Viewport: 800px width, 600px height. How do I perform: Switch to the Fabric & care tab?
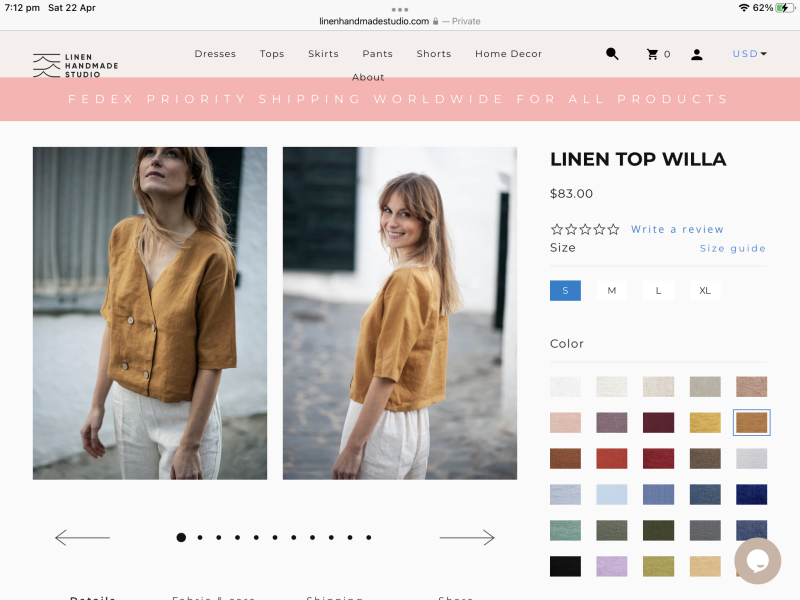point(213,596)
